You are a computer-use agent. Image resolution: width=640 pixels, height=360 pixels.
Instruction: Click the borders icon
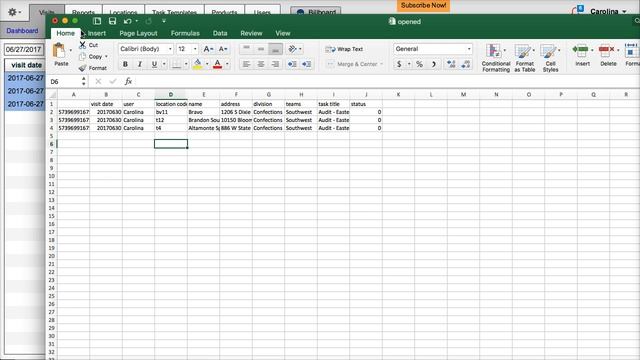click(176, 64)
